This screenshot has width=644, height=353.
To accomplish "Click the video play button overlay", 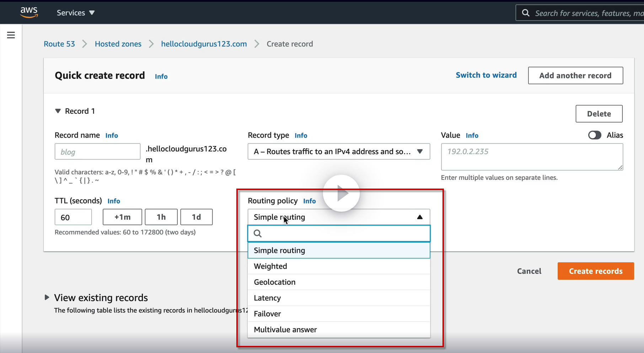I will [x=341, y=193].
